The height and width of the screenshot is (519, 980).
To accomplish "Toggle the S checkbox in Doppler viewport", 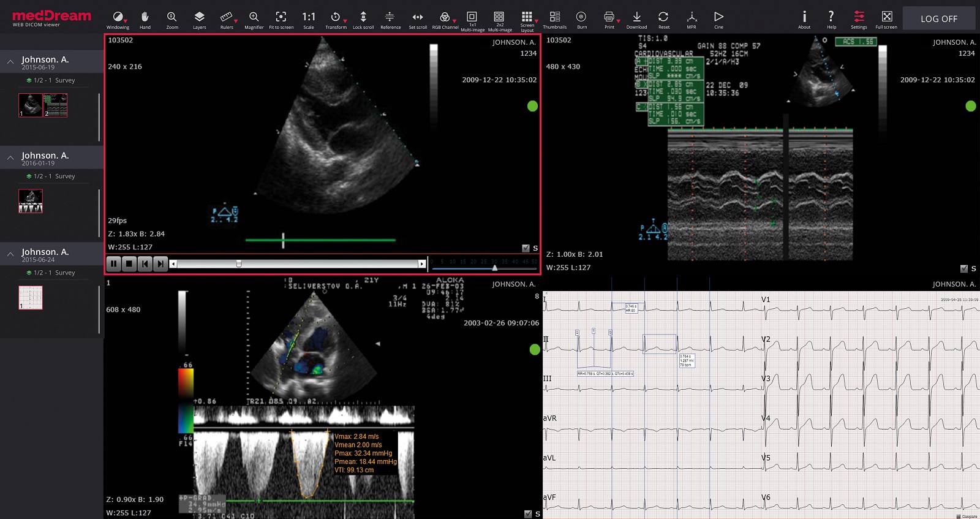I will [x=528, y=513].
